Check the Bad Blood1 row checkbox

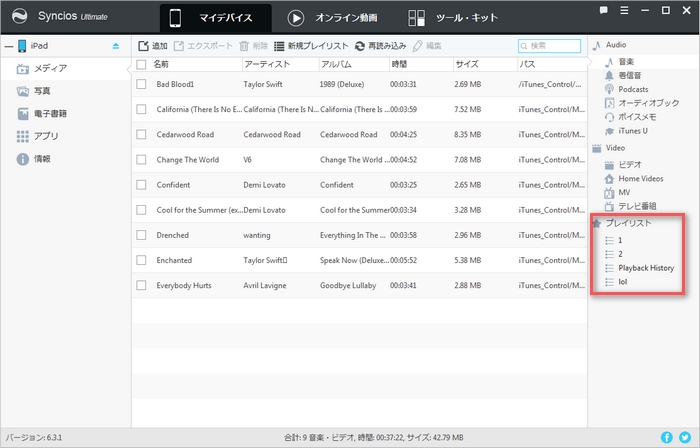click(141, 84)
